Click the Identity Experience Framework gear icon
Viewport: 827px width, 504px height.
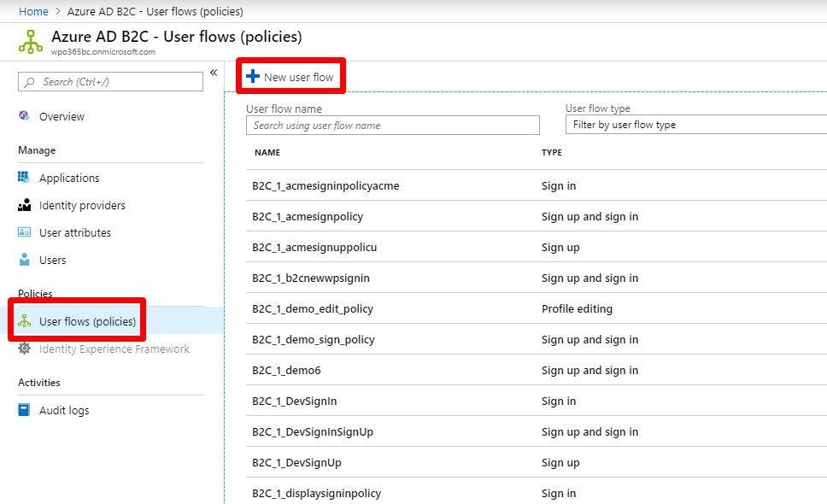pos(24,349)
